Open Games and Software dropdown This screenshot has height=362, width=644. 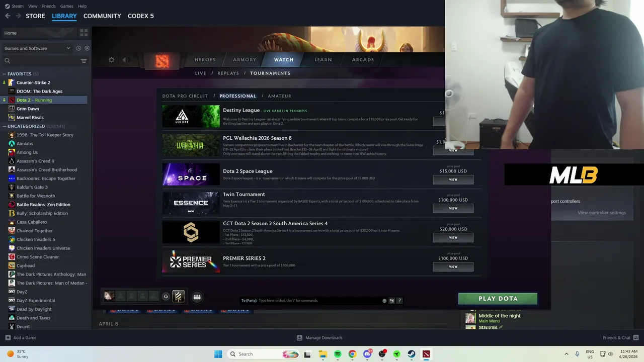tap(38, 48)
